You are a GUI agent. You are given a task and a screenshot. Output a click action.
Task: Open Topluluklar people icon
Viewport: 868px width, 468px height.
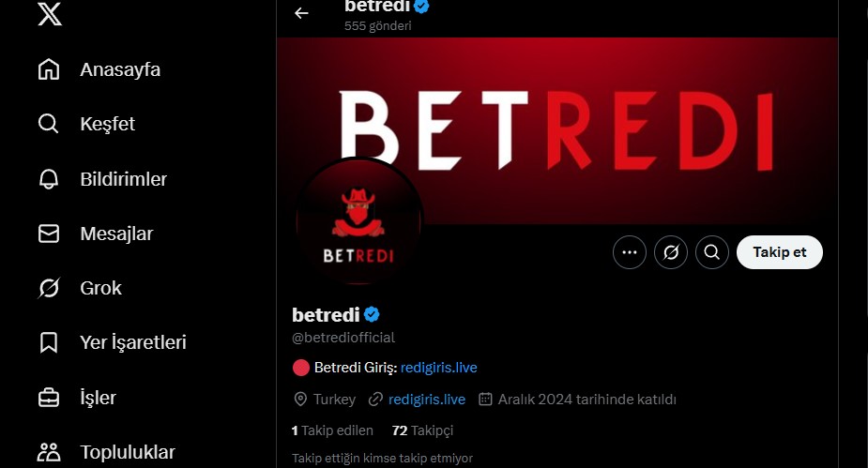pos(49,452)
